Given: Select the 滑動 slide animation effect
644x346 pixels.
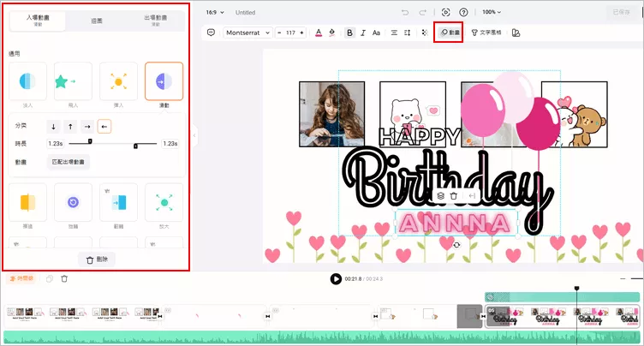Looking at the screenshot, I should [x=163, y=81].
